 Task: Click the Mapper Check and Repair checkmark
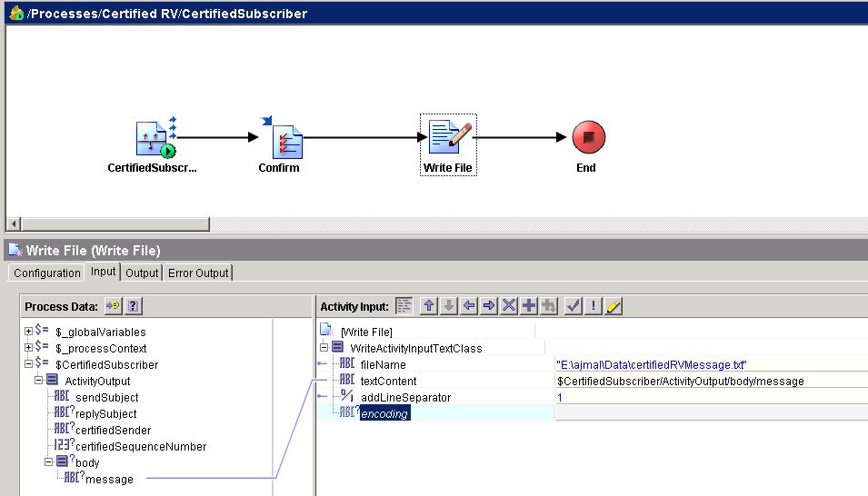(x=574, y=305)
